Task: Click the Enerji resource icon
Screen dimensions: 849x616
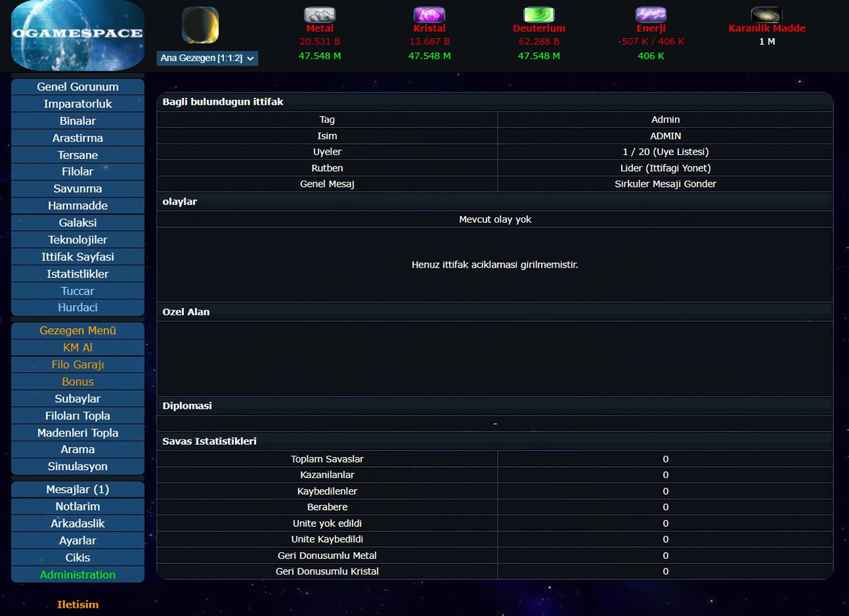Action: tap(651, 15)
